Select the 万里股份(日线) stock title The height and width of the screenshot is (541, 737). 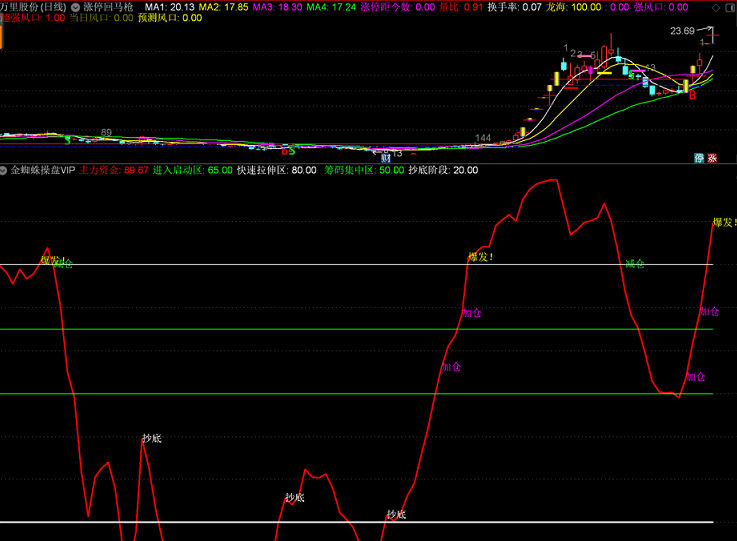click(x=33, y=7)
